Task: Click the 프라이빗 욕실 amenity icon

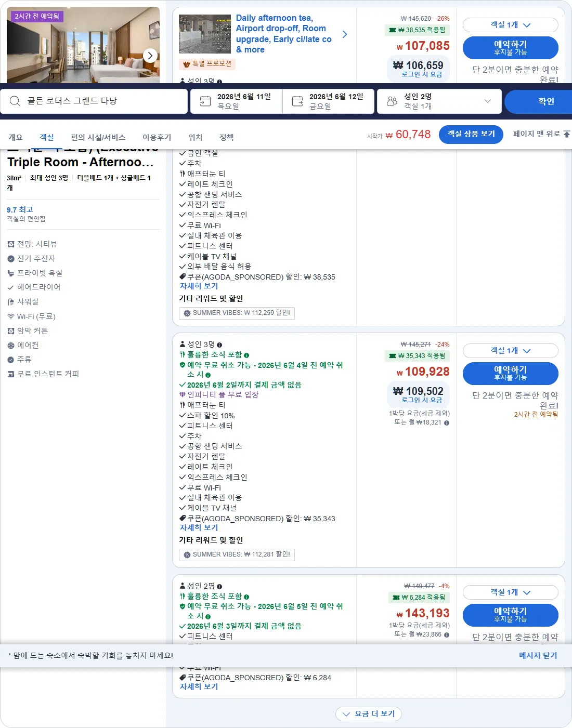Action: (11, 273)
